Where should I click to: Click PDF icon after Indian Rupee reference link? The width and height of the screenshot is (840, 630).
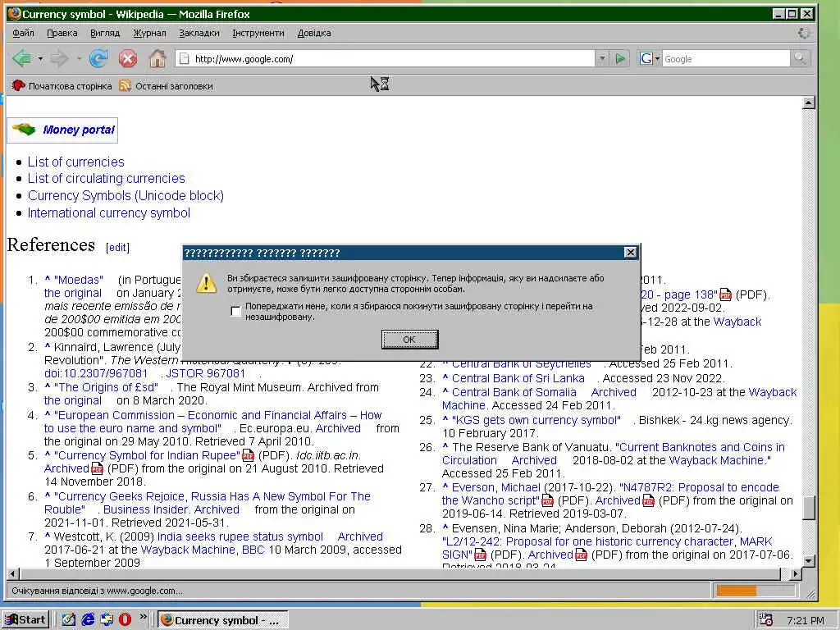tap(248, 455)
